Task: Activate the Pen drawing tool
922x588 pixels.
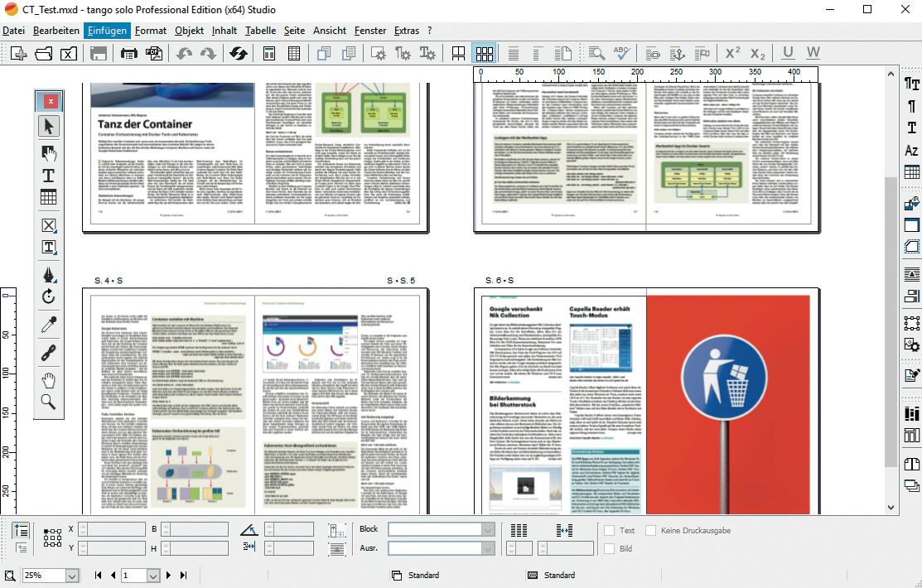Action: (49, 274)
